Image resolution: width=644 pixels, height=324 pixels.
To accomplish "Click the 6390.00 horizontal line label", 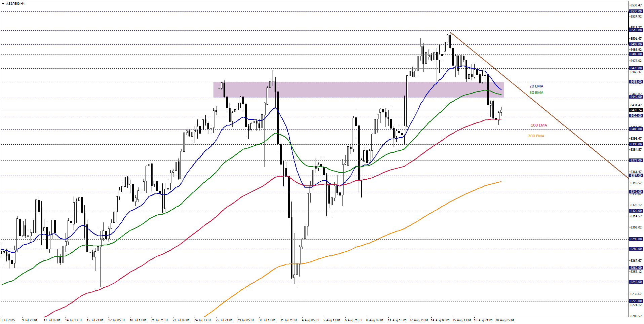I will 636,144.
